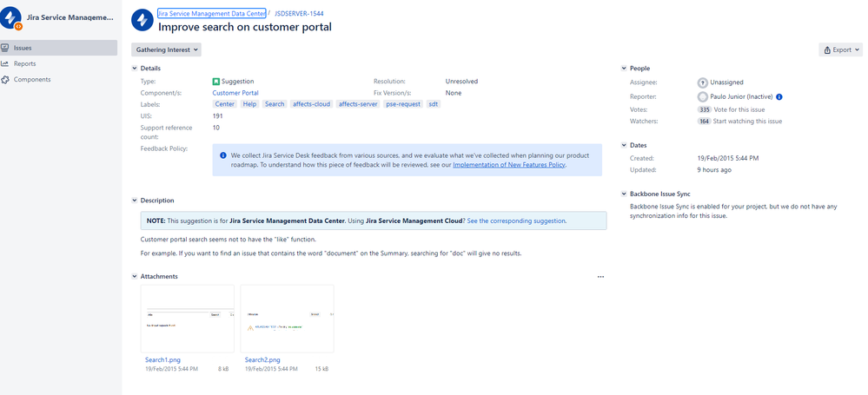
Task: Click the UIS value 191
Action: [x=217, y=116]
